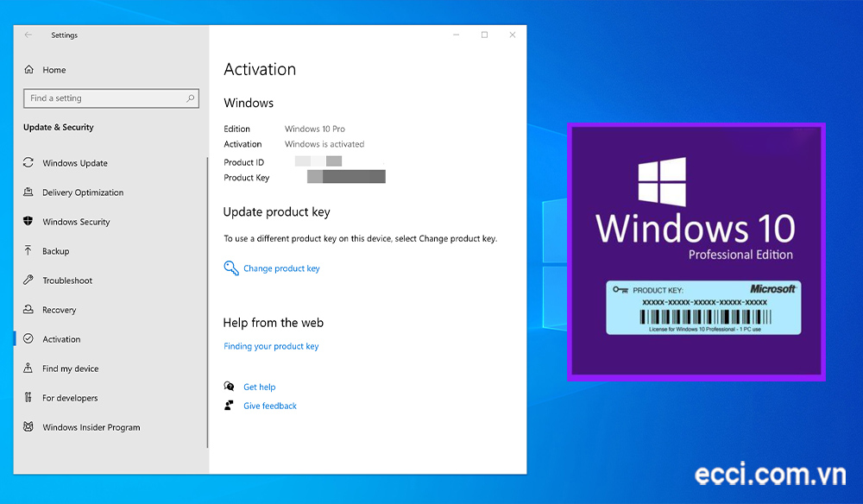Click the Get help icon
The image size is (863, 504).
click(230, 387)
